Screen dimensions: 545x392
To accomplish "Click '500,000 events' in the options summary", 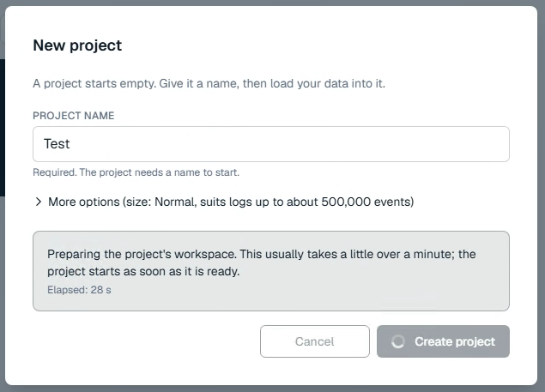I will pos(366,202).
